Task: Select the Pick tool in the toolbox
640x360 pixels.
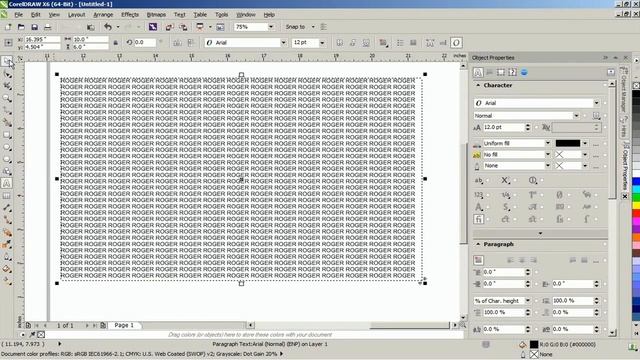Action: (7, 61)
